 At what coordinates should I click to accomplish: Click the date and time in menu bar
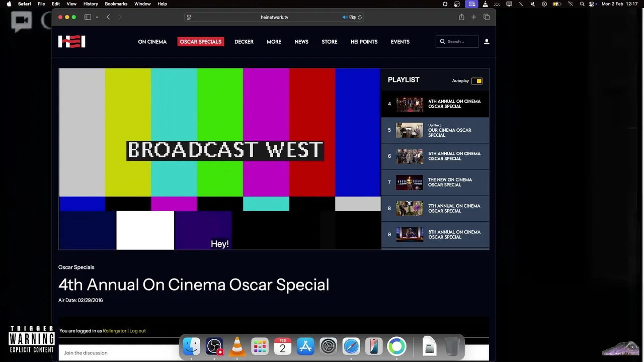[x=620, y=4]
